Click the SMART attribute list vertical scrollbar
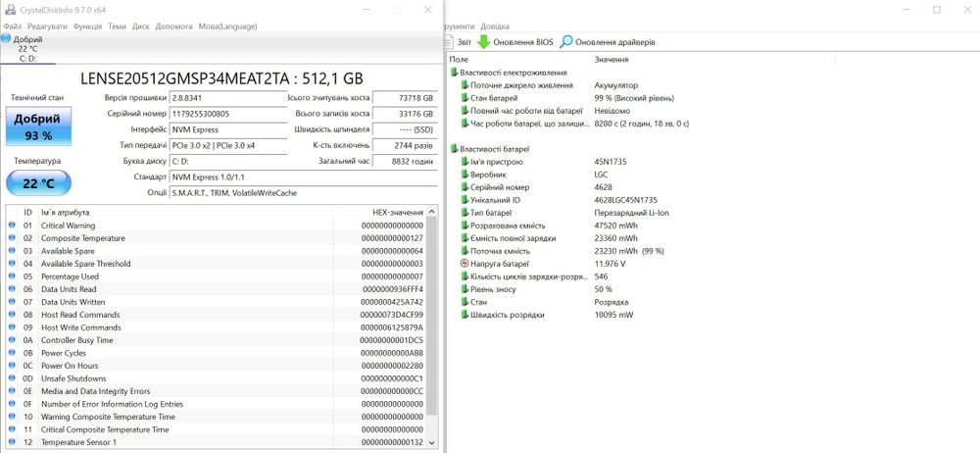Viewport: 980px width, 453px height. pyautogui.click(x=432, y=324)
